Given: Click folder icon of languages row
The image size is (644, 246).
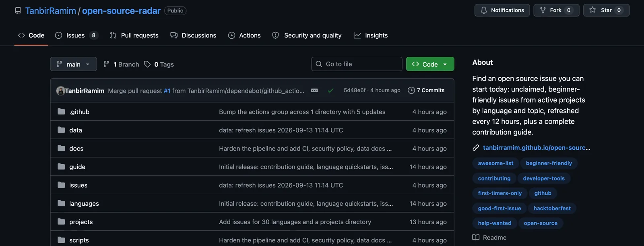Looking at the screenshot, I should click(x=61, y=203).
